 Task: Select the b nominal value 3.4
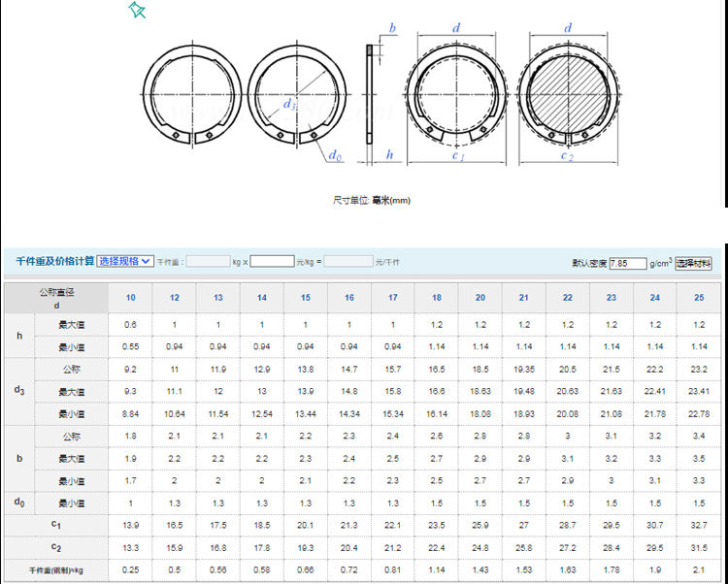[x=699, y=436]
